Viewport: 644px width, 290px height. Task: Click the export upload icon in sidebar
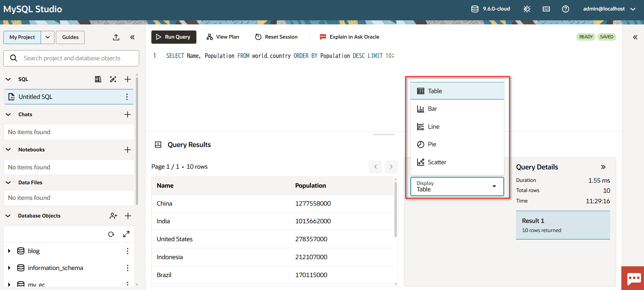click(116, 37)
